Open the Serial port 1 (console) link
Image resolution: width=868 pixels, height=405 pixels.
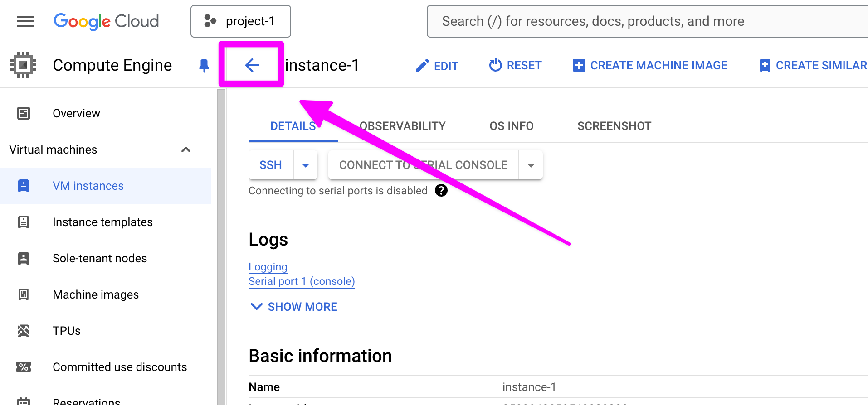pyautogui.click(x=302, y=281)
